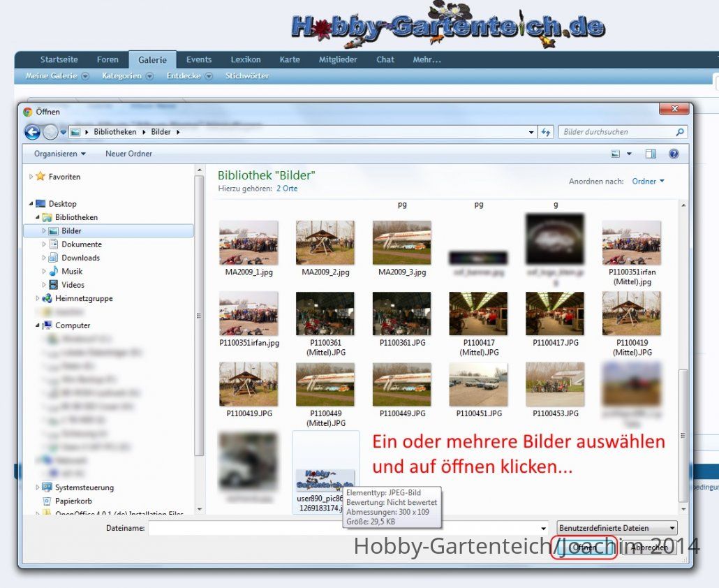This screenshot has width=719, height=588.
Task: Click the Downloads library icon
Action: point(54,258)
